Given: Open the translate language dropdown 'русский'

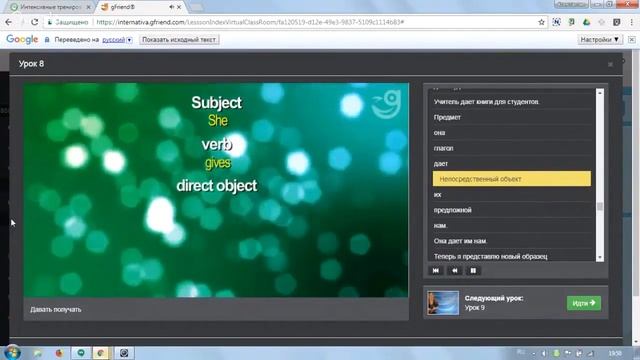Looking at the screenshot, I should (x=117, y=40).
